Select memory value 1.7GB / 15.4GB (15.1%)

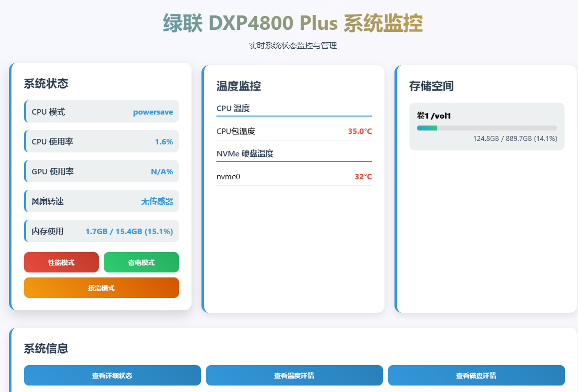point(129,231)
